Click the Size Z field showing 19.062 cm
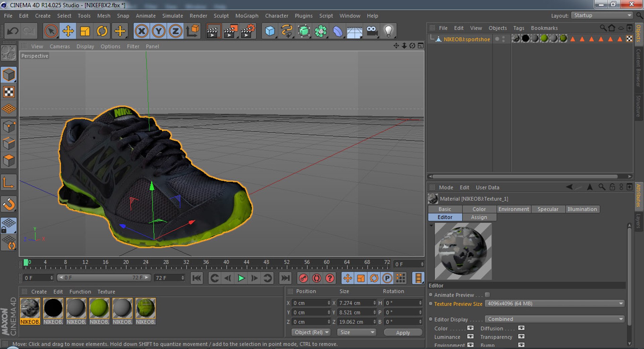Screen dimensions: 644x349 coord(357,321)
